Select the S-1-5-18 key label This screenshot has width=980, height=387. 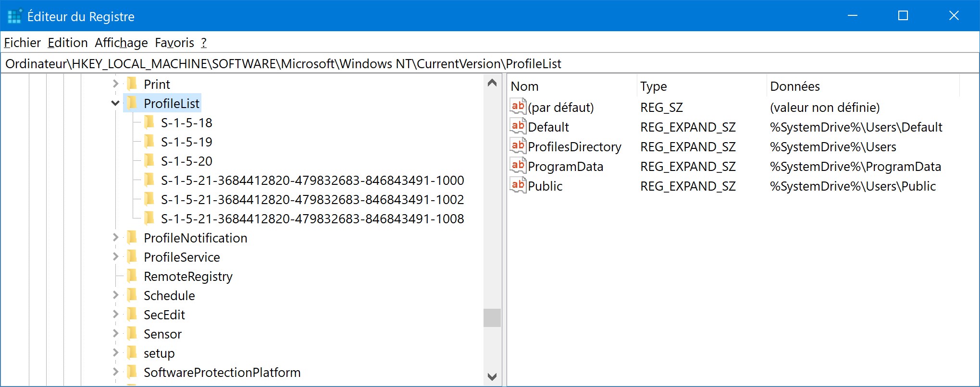coord(186,123)
